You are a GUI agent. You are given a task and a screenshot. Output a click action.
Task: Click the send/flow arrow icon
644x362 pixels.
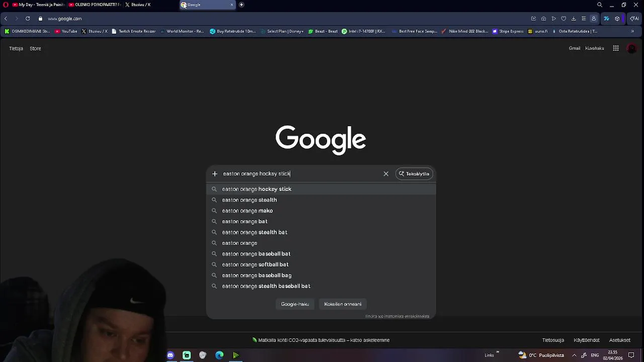point(553,19)
